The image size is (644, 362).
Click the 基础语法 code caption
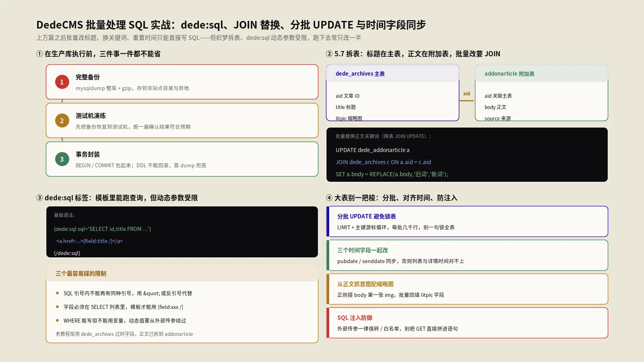[x=64, y=215]
